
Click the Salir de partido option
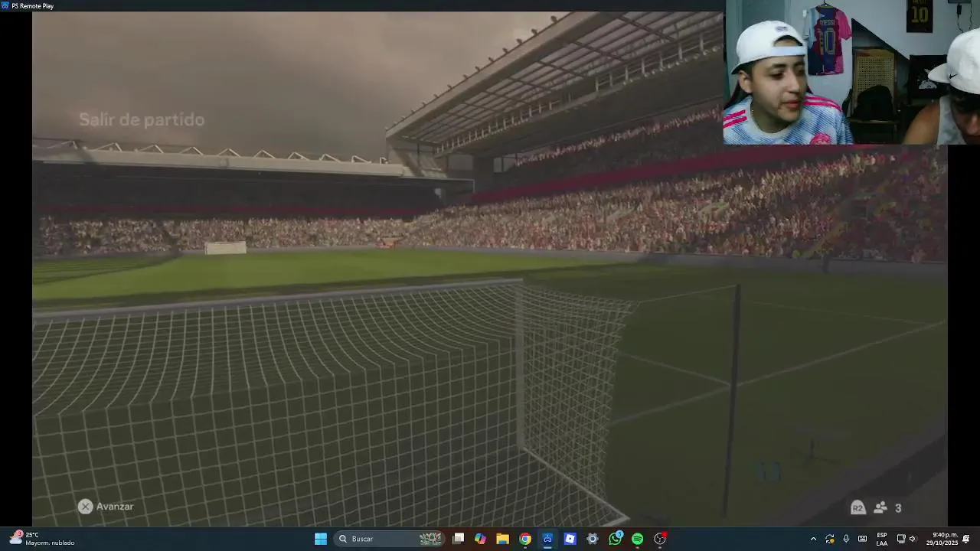(x=142, y=119)
